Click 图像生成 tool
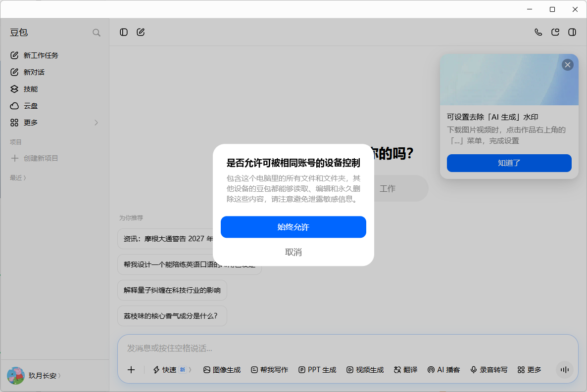 click(x=222, y=370)
